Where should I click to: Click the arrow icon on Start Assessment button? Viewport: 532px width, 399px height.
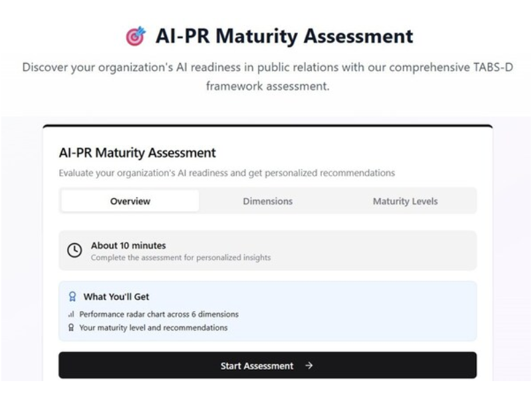tap(309, 365)
